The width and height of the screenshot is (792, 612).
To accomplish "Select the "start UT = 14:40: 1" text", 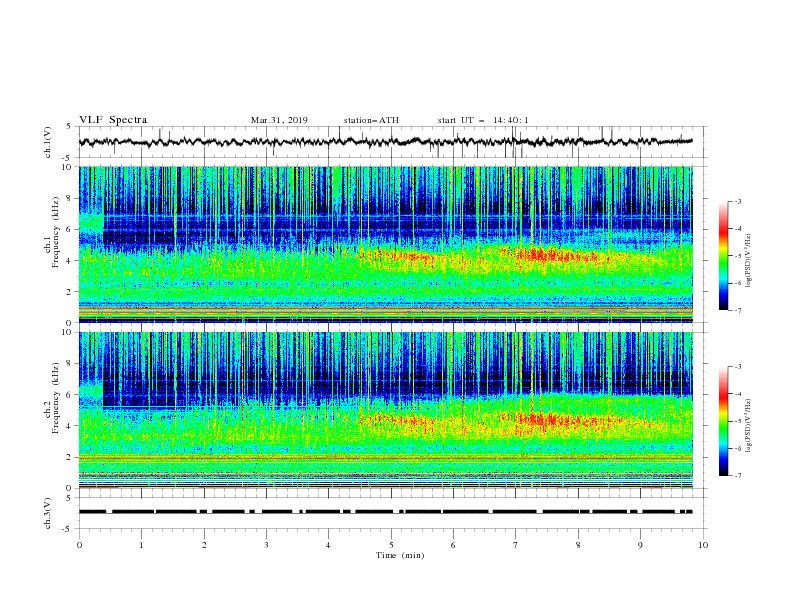I will [483, 120].
